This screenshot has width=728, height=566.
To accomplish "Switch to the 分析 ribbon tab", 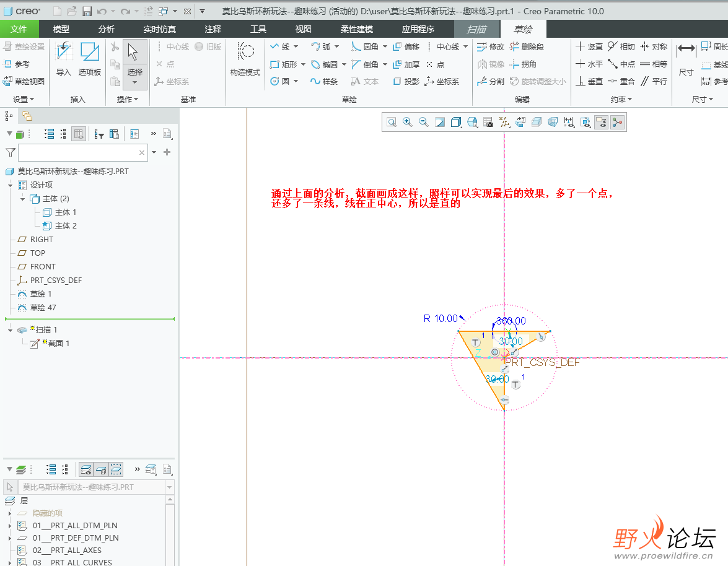I will [x=107, y=29].
